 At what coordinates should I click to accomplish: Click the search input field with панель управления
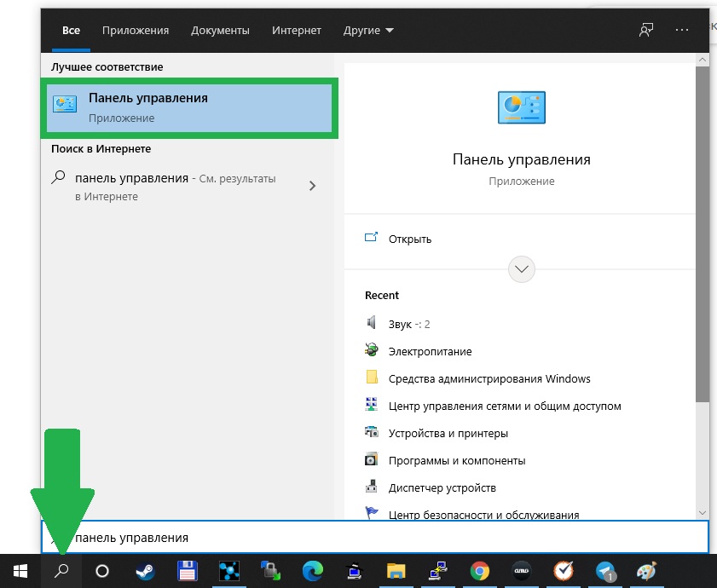(375, 537)
